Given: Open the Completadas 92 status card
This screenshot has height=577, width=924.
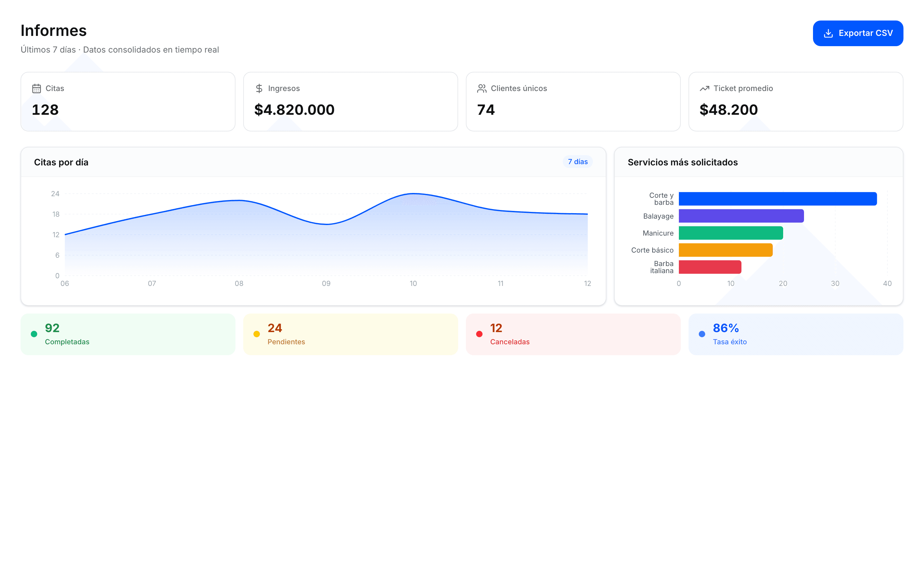Looking at the screenshot, I should [x=128, y=334].
